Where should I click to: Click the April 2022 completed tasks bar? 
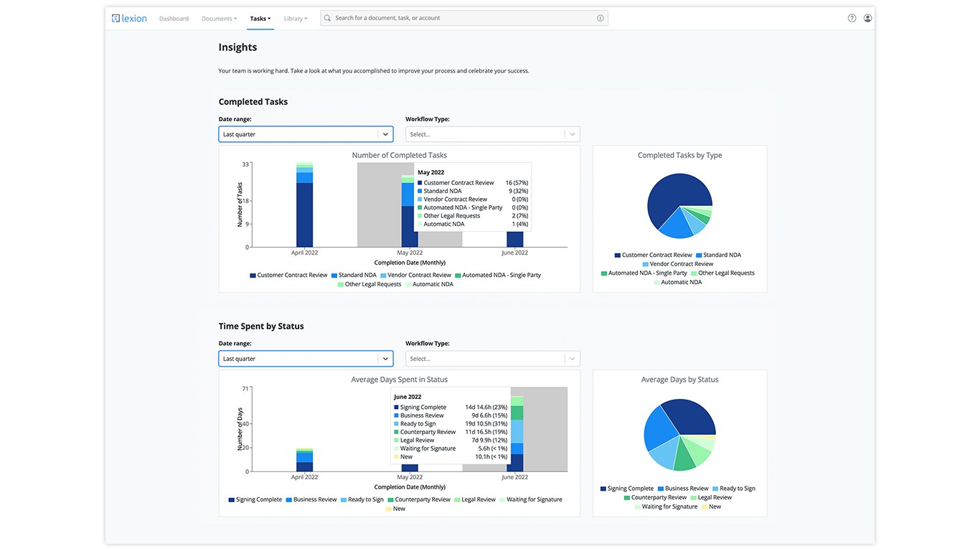(x=304, y=205)
